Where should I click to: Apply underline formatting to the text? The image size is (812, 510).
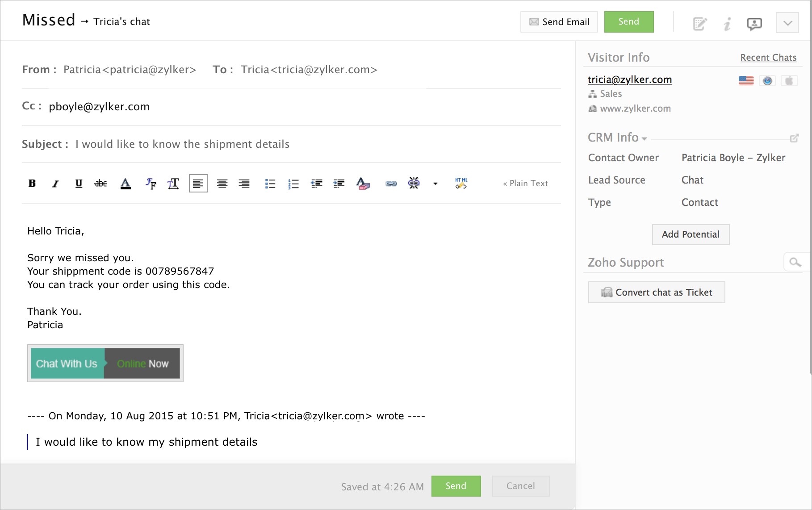[x=79, y=184]
